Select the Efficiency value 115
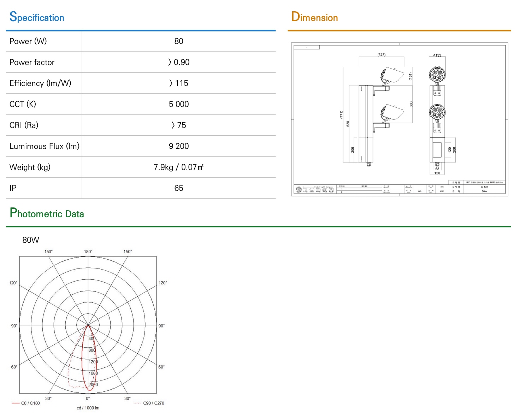 (x=179, y=83)
